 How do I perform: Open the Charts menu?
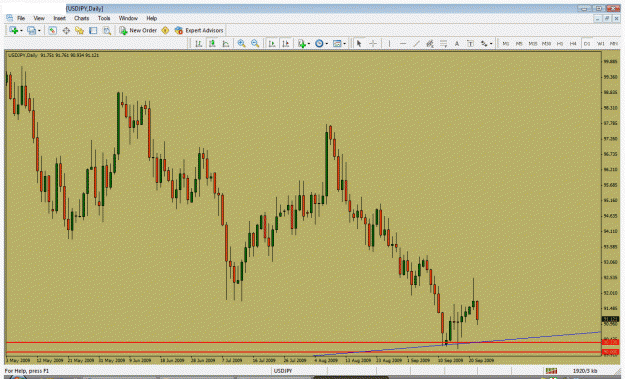[x=81, y=18]
